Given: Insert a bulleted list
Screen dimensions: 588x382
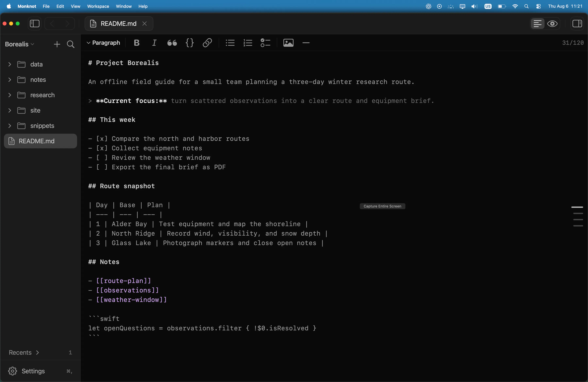Looking at the screenshot, I should (x=230, y=43).
